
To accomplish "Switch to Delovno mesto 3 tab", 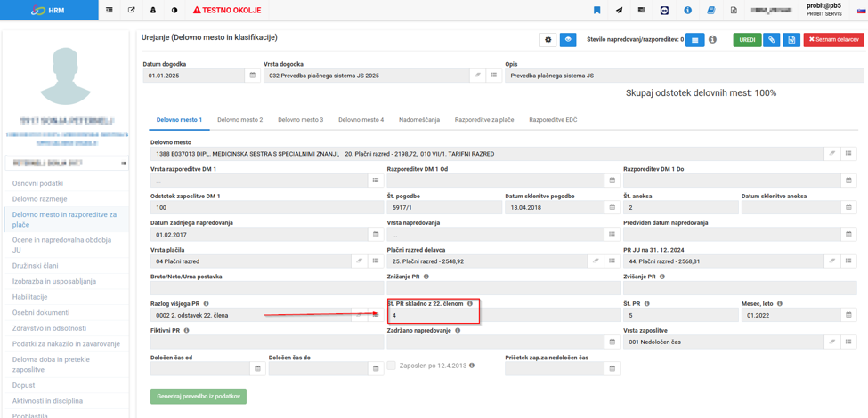I will [x=301, y=119].
